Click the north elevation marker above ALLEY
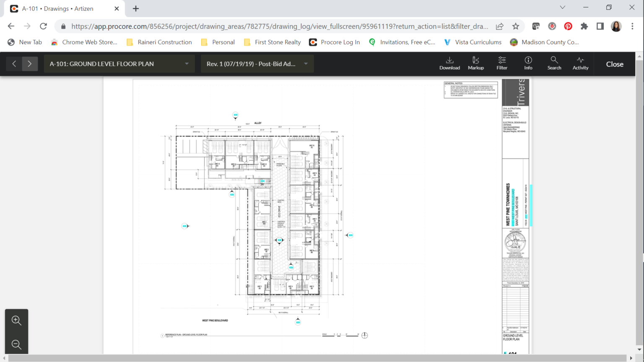This screenshot has height=362, width=644. click(235, 115)
